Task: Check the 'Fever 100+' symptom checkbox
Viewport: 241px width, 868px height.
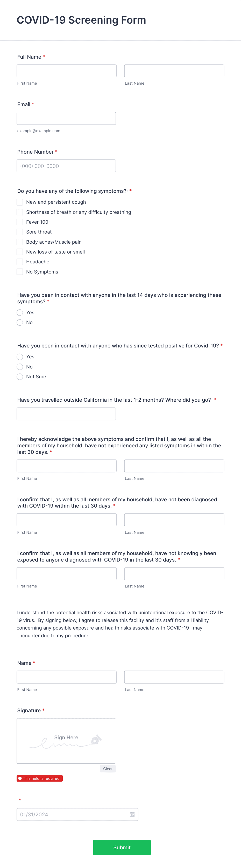Action: 20,222
